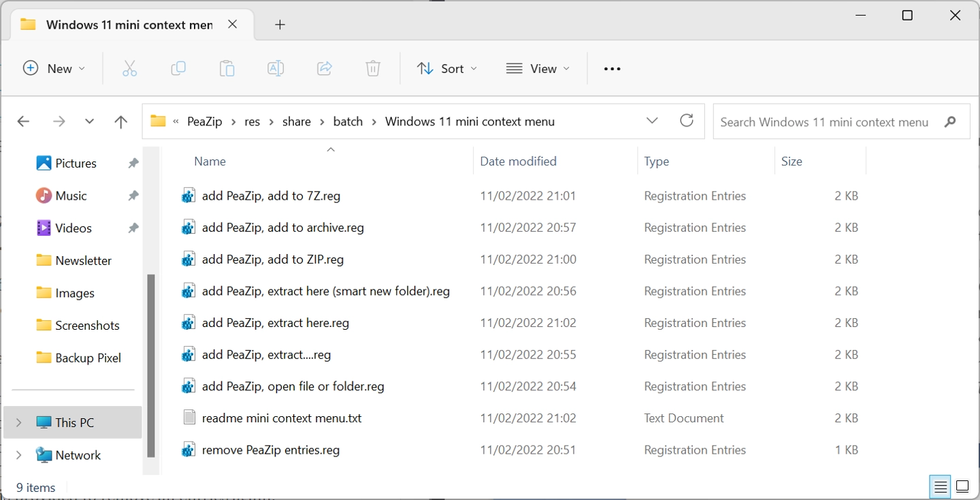This screenshot has height=500, width=980.
Task: Show hidden breadcrumb path chevrons
Action: pos(176,122)
